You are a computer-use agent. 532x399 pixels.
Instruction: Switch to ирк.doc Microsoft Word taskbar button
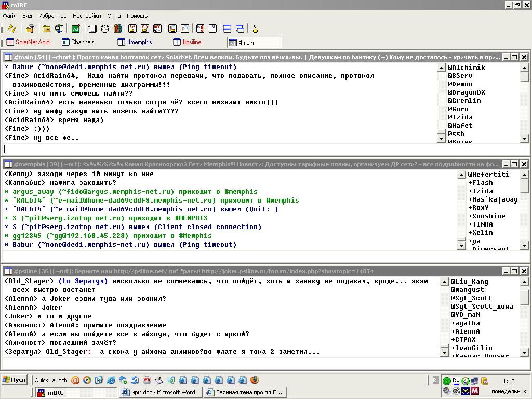pyautogui.click(x=159, y=392)
